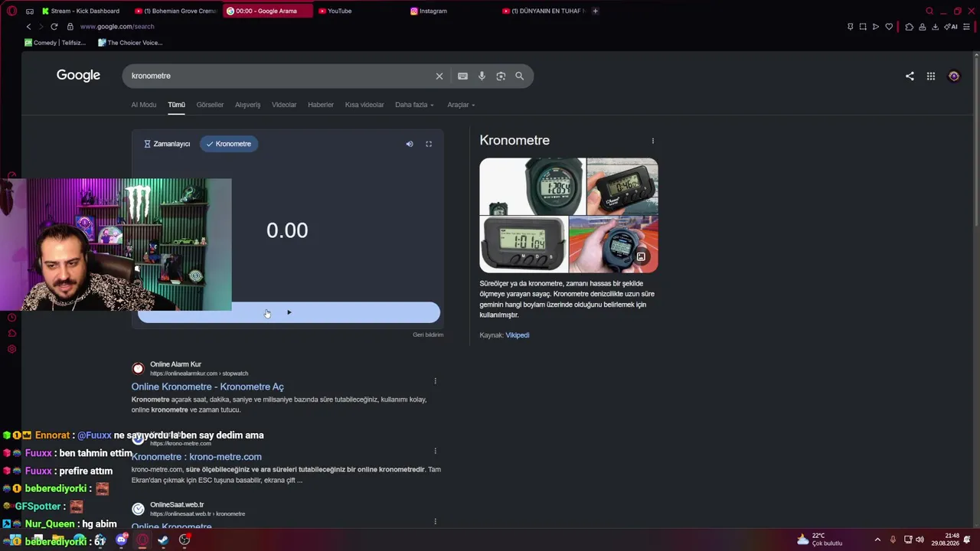This screenshot has width=980, height=551.
Task: Open Google Lens image search
Action: (501, 76)
